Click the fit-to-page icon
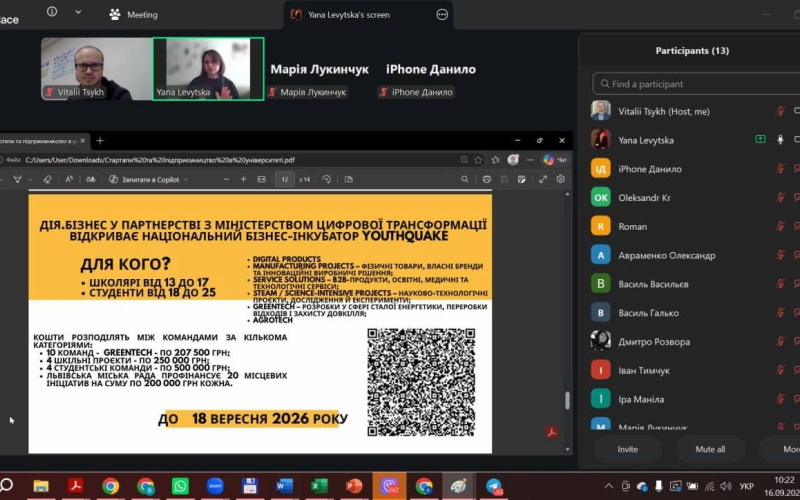Screen dimensions: 800x500 [261, 180]
